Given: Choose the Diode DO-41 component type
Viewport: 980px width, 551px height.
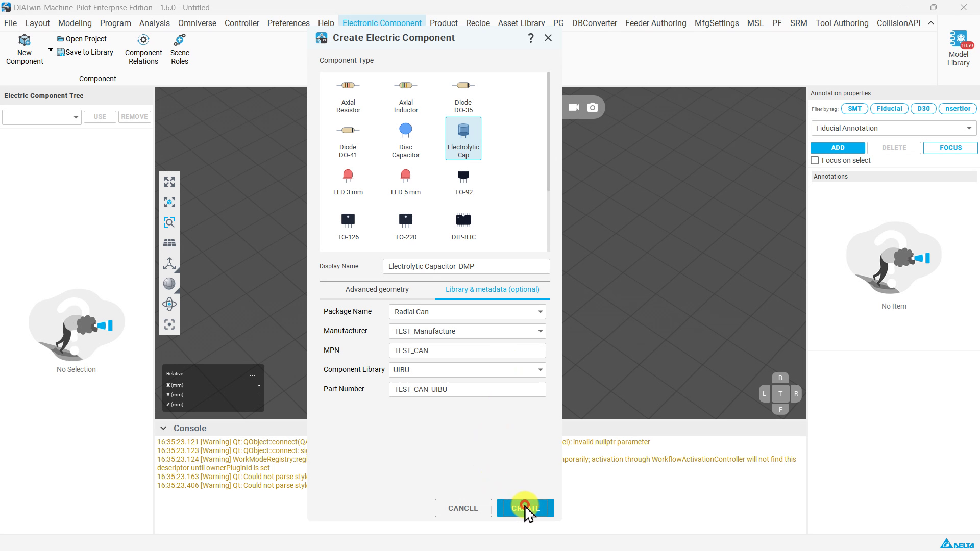Looking at the screenshot, I should point(348,139).
